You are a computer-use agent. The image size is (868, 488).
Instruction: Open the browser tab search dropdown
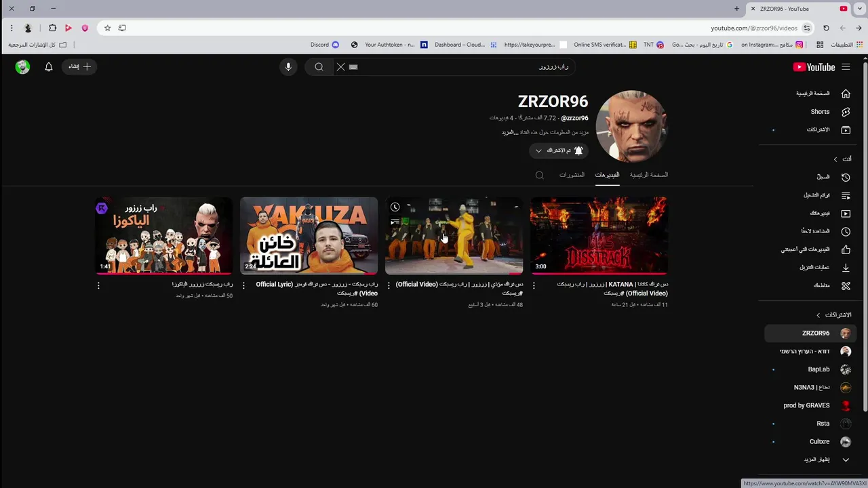tap(859, 9)
